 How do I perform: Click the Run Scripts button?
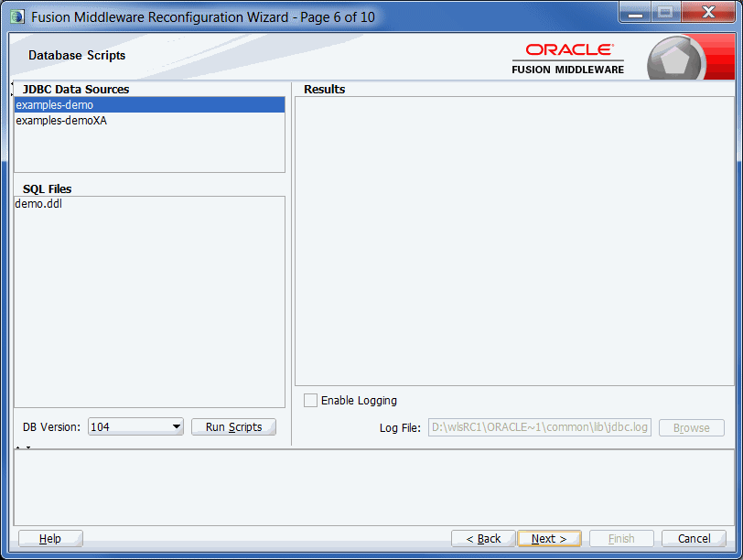(x=233, y=427)
